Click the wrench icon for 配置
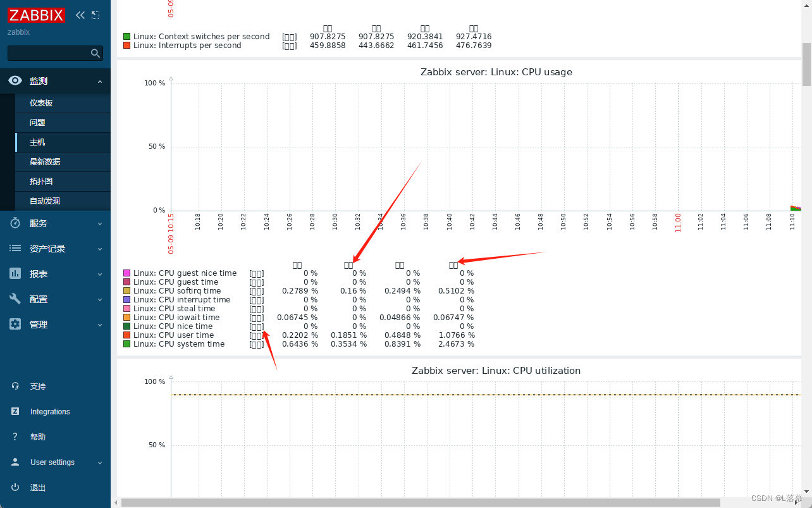The height and width of the screenshot is (508, 812). [x=15, y=299]
